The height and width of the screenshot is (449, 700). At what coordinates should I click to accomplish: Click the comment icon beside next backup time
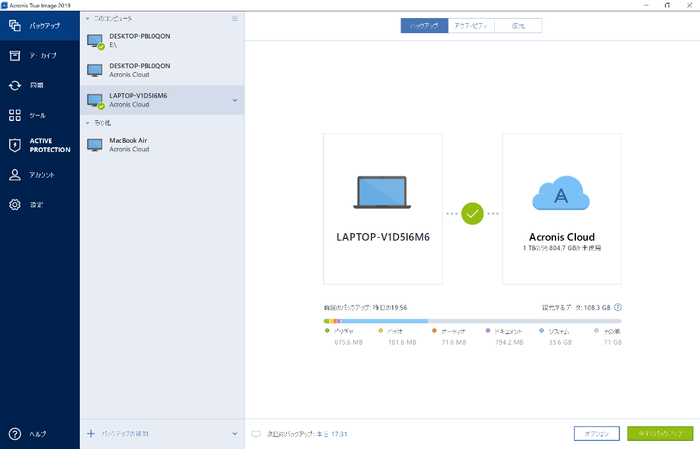(256, 434)
